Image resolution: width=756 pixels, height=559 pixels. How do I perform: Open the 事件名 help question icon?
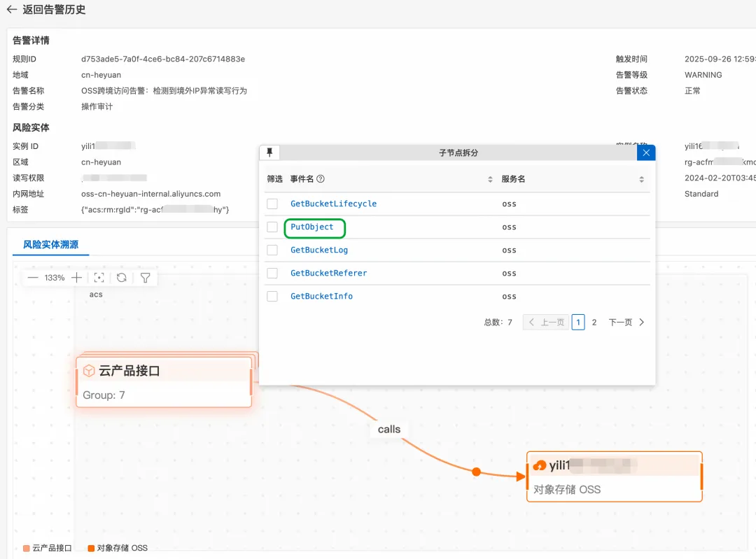(x=321, y=179)
